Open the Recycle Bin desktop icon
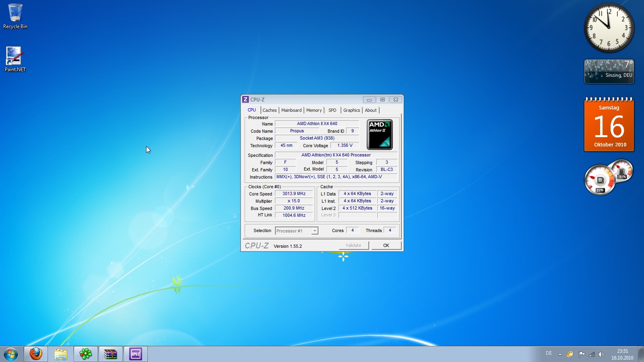Image resolution: width=644 pixels, height=362 pixels. (x=15, y=16)
